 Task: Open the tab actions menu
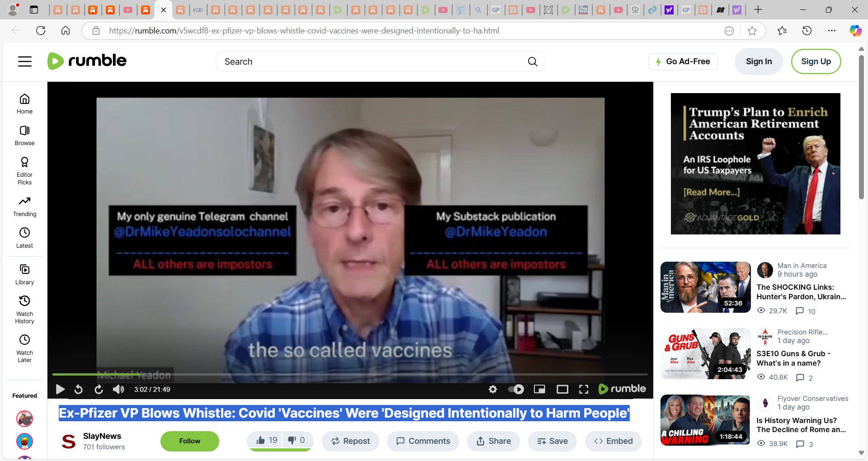tap(34, 9)
